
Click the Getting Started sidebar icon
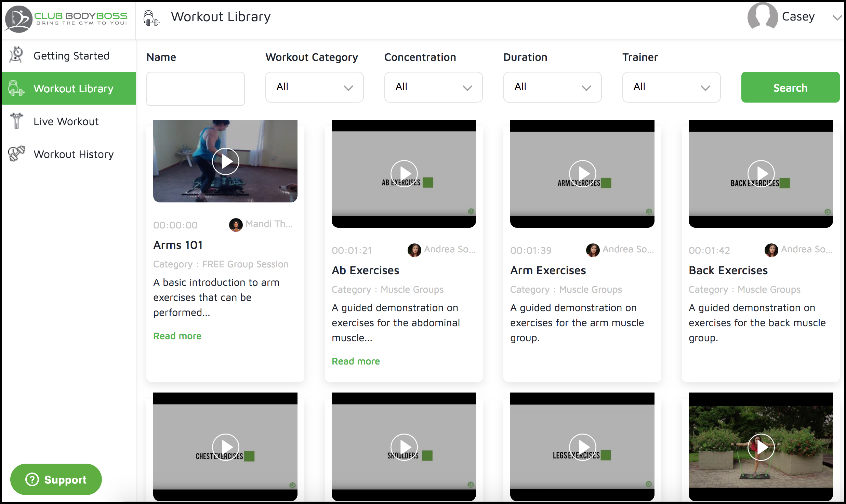16,55
